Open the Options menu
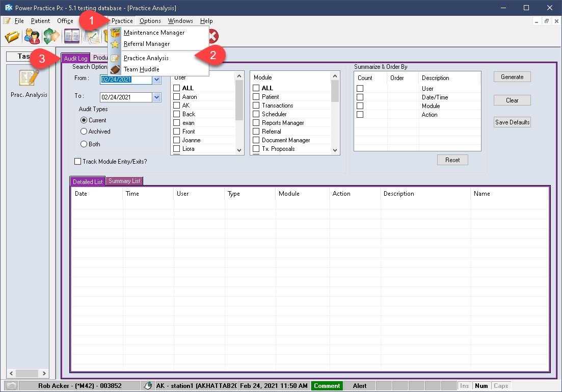Image resolution: width=562 pixels, height=392 pixels. click(x=150, y=21)
